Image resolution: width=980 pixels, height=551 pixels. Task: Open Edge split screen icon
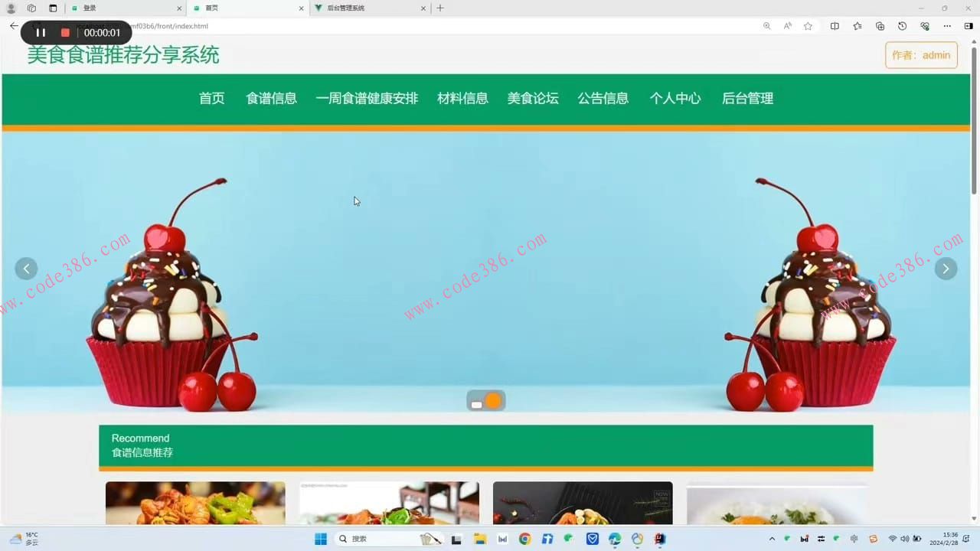835,25
